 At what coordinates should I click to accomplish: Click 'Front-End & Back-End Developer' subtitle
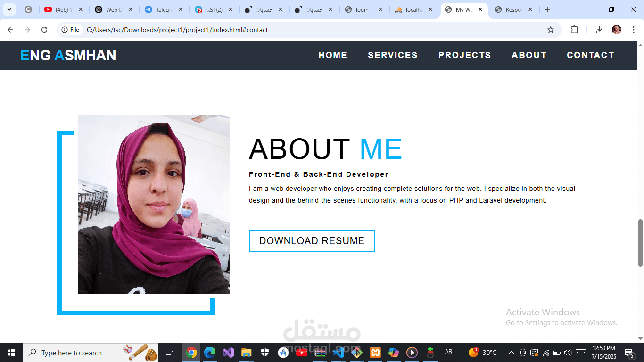319,174
